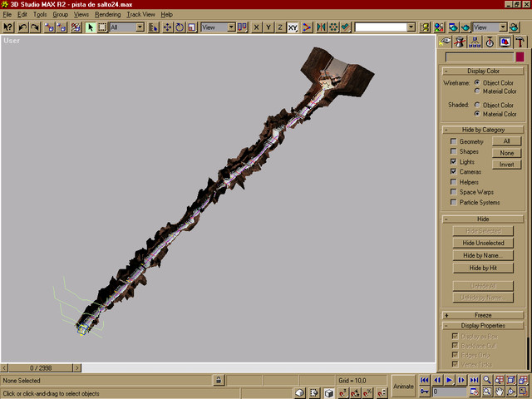Screen dimensions: 532x399
Task: Click the Mirror Selected Objects tool
Action: point(321,27)
